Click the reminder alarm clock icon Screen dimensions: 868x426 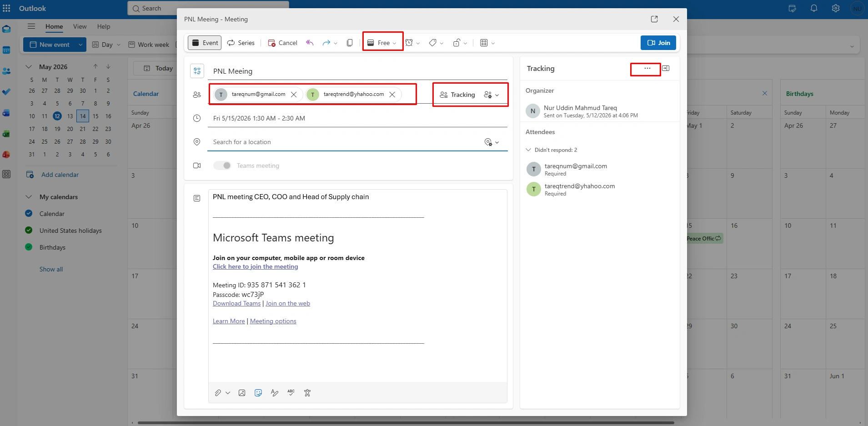(409, 43)
